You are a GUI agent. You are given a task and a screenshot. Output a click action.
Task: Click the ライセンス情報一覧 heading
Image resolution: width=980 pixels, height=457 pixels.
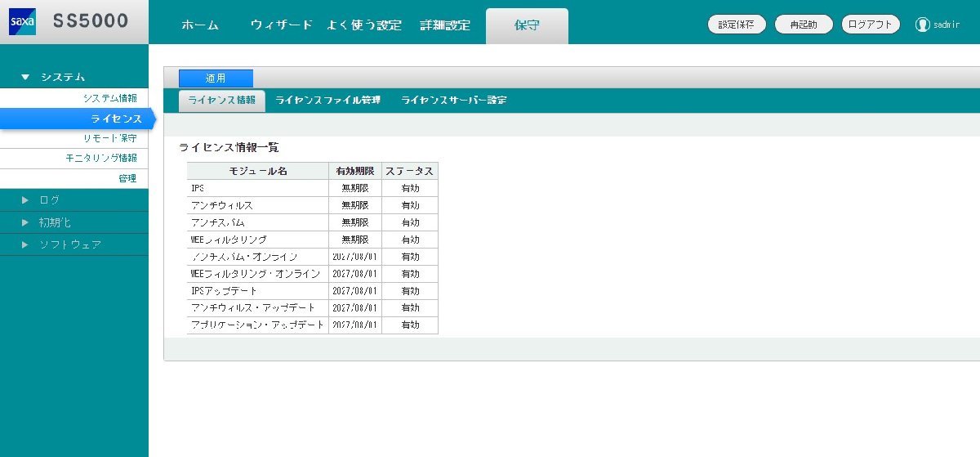pyautogui.click(x=229, y=147)
